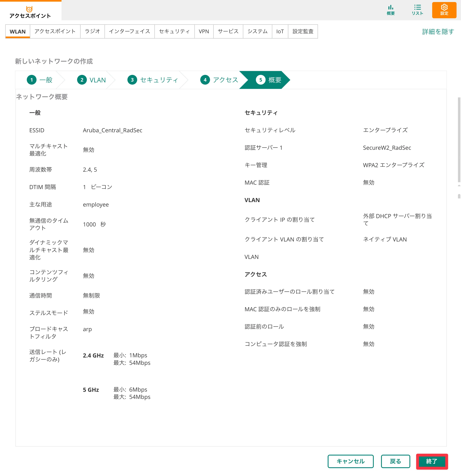Open the アクセスポイント tab
The image size is (461, 476).
tap(55, 31)
